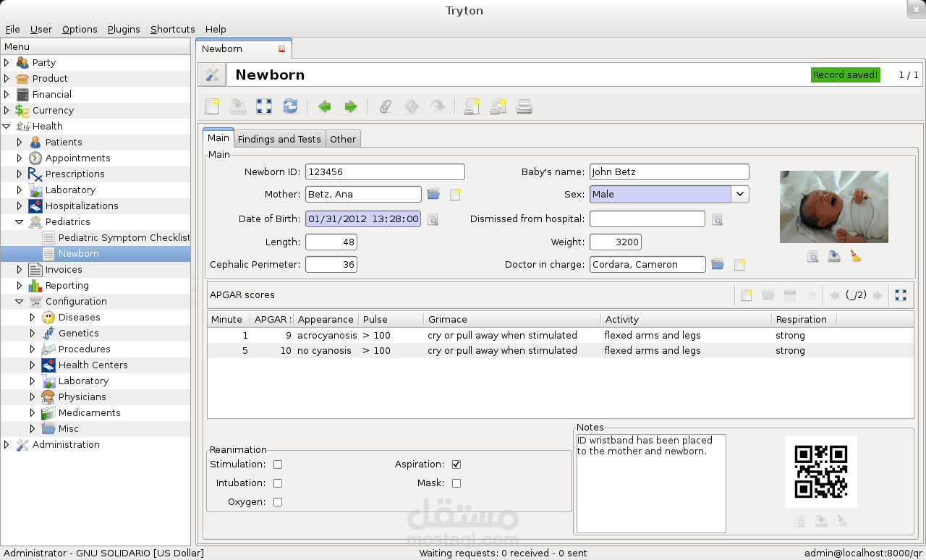
Task: Go to the next record using green arrow
Action: (351, 107)
